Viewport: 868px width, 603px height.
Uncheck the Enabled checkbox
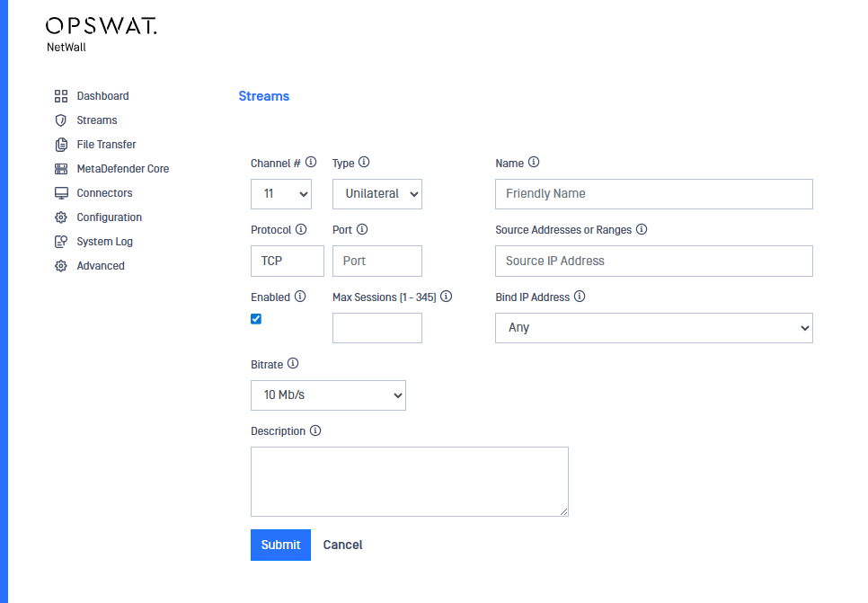256,319
